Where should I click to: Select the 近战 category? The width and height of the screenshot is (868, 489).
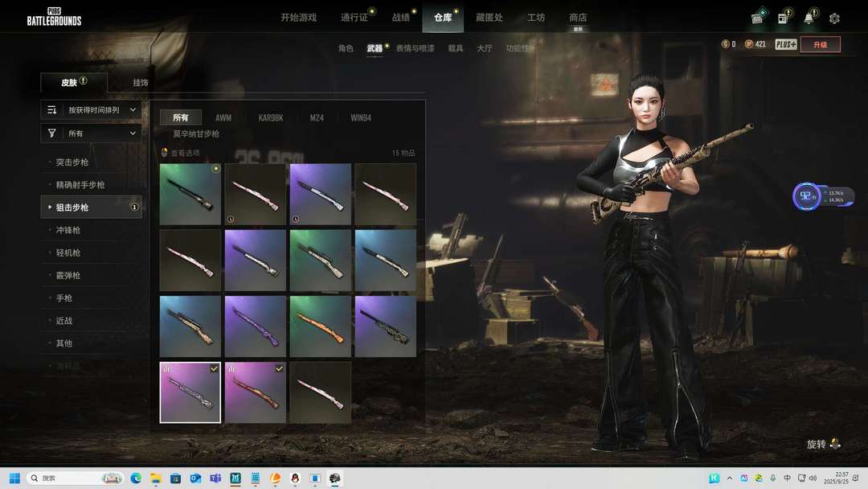click(x=92, y=321)
